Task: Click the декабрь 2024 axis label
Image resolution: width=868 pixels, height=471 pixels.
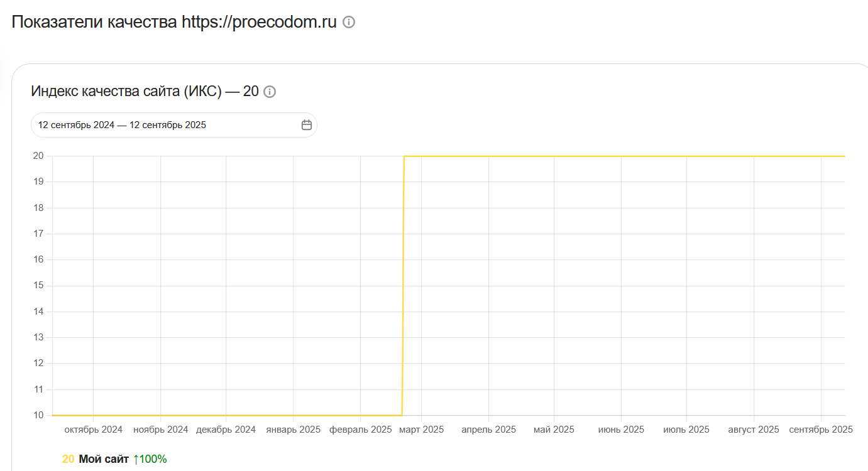Action: [x=226, y=430]
